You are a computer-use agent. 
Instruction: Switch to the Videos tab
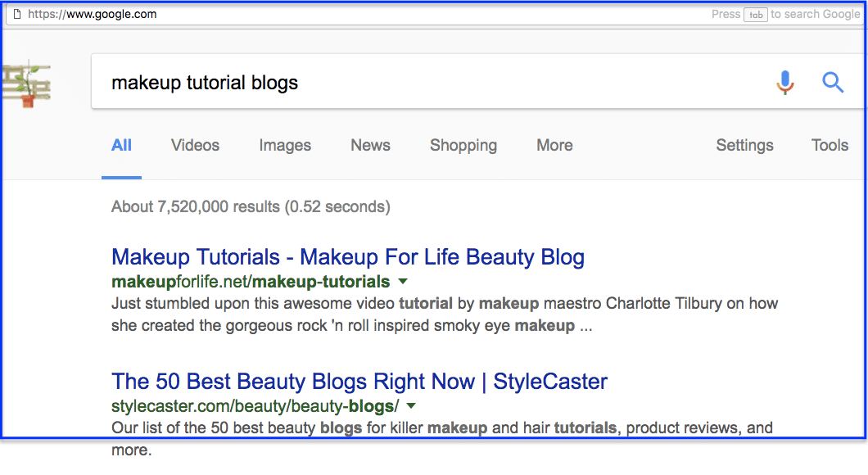point(196,146)
